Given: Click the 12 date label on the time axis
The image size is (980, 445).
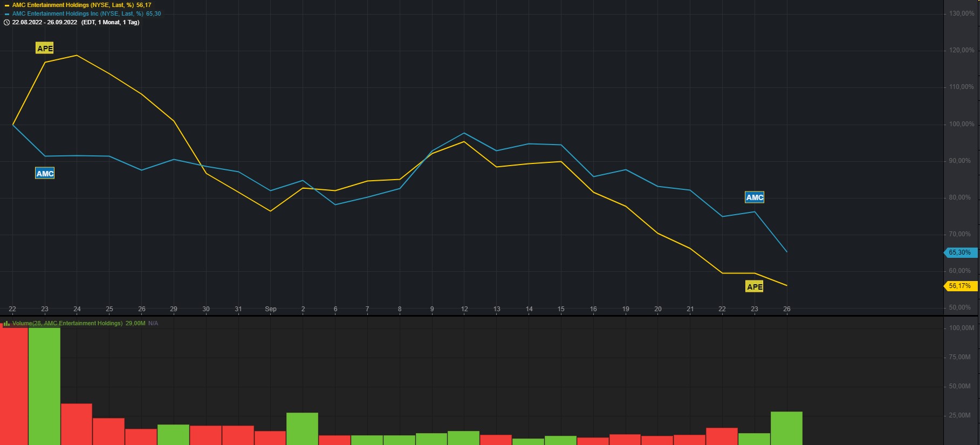Looking at the screenshot, I should [464, 309].
